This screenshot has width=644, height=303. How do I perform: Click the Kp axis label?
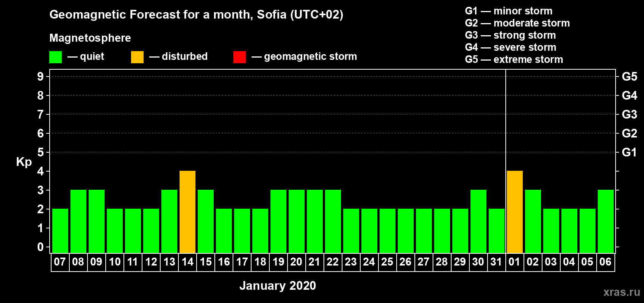(24, 162)
